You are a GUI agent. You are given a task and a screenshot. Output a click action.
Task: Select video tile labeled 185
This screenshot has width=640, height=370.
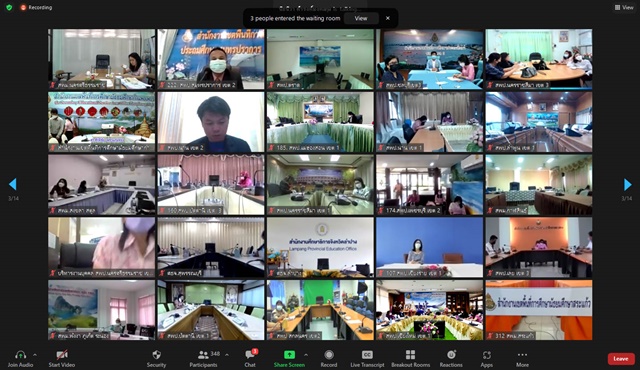tap(320, 122)
